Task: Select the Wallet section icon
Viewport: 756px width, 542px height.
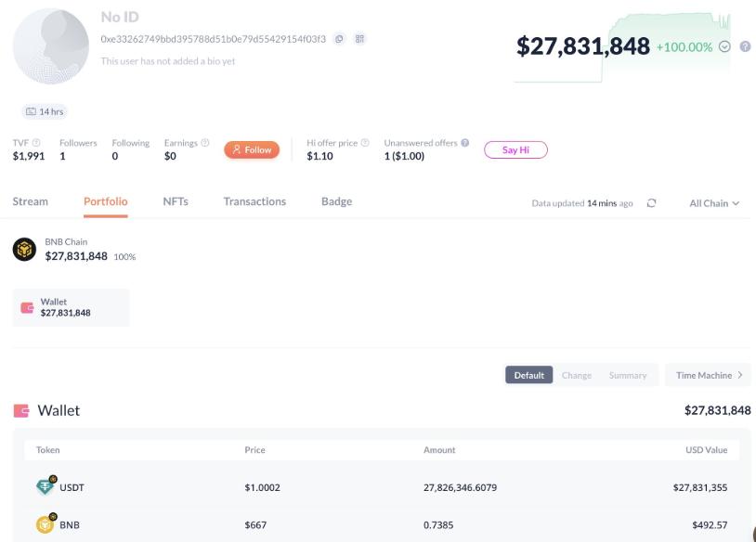Action: (x=24, y=307)
